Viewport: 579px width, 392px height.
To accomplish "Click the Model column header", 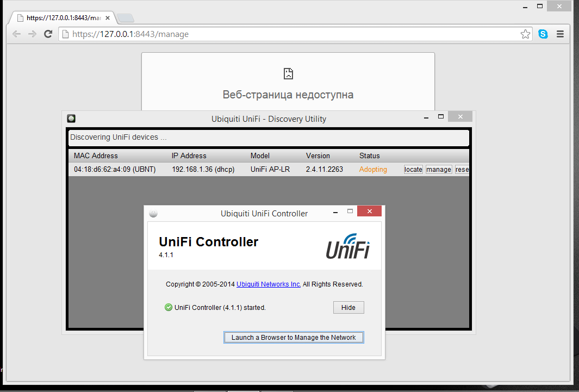I will 260,155.
